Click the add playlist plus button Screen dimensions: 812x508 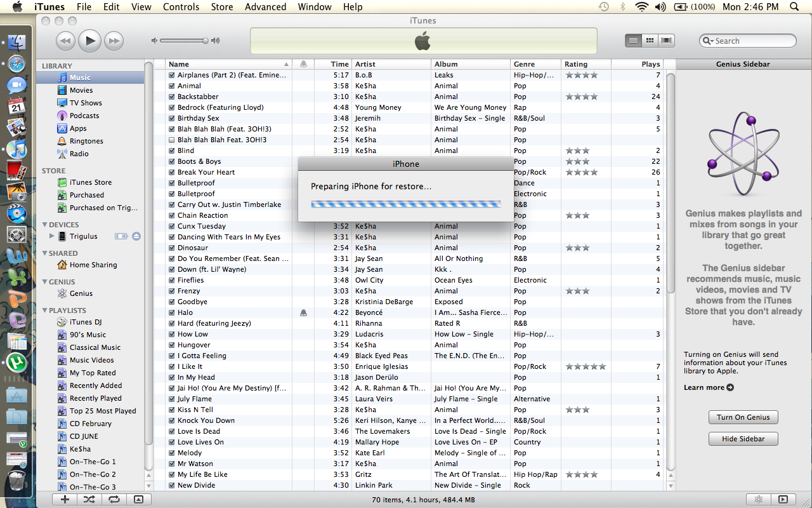click(x=65, y=499)
